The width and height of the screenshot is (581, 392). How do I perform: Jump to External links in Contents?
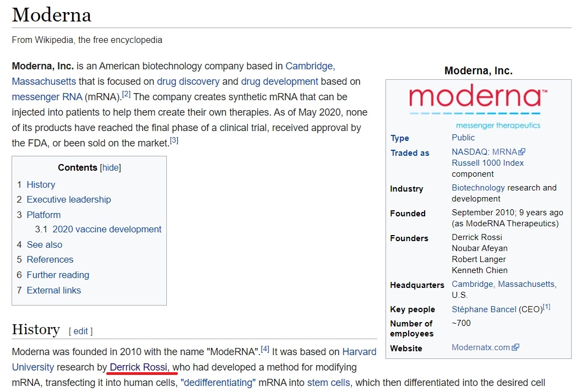pyautogui.click(x=54, y=290)
